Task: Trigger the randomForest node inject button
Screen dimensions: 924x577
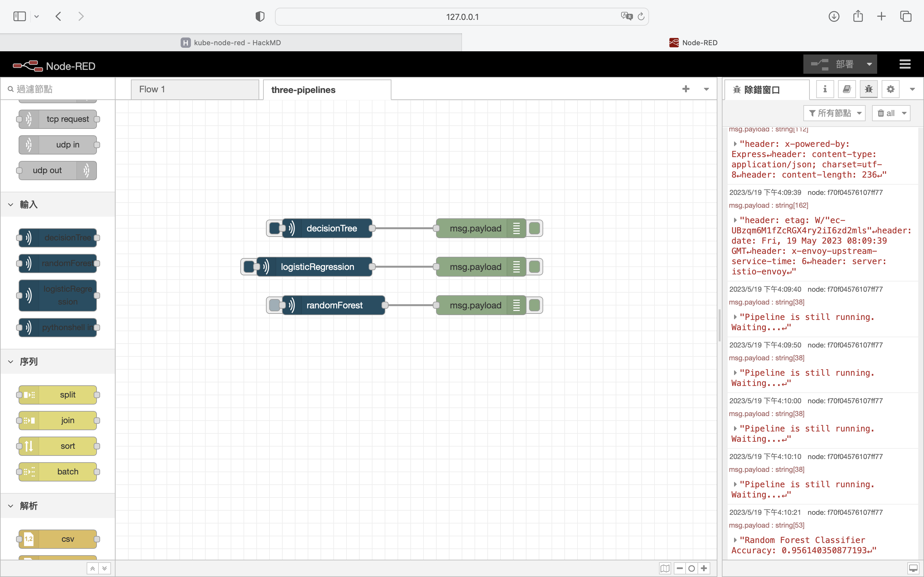Action: pyautogui.click(x=274, y=305)
